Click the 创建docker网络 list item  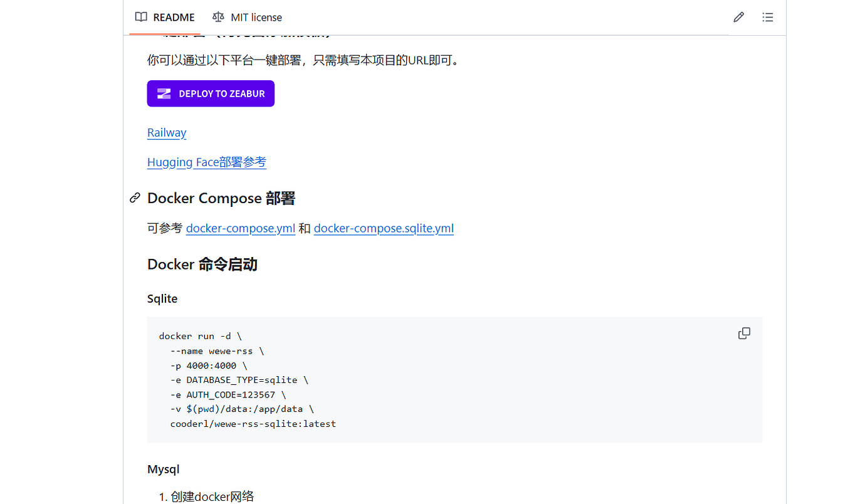coord(211,496)
